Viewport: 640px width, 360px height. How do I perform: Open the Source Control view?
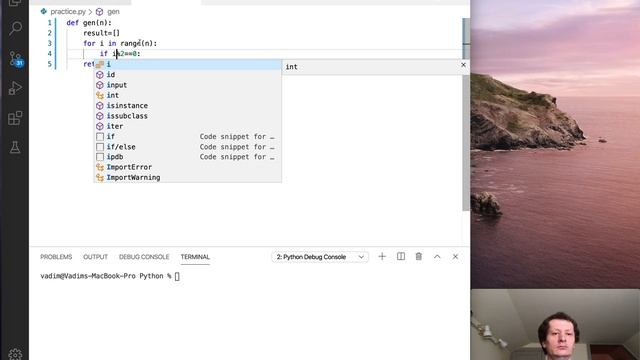(x=16, y=59)
